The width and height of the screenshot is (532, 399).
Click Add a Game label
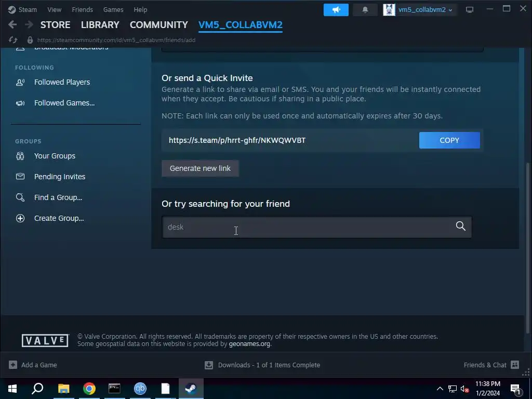(x=39, y=365)
